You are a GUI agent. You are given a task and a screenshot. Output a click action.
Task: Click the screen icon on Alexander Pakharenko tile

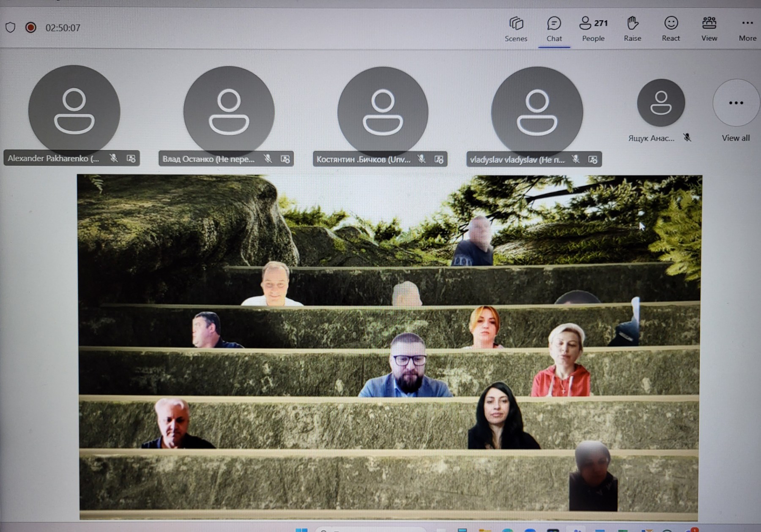(131, 158)
